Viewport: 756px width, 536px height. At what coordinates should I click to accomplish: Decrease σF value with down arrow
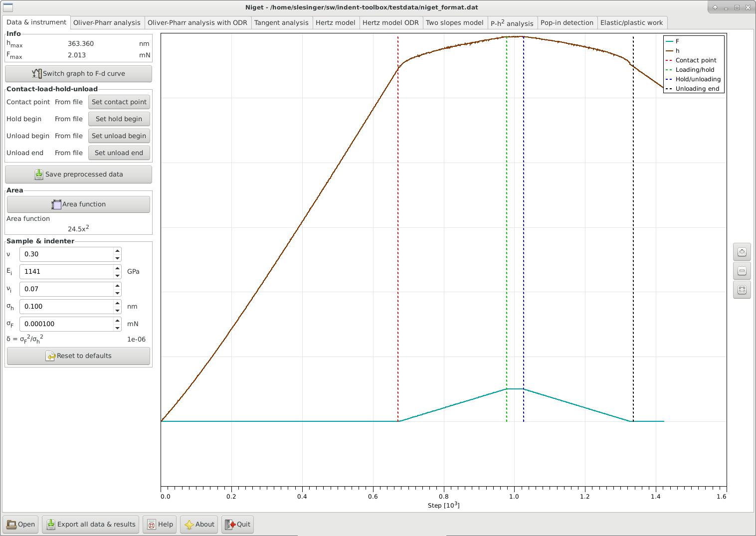tap(118, 328)
